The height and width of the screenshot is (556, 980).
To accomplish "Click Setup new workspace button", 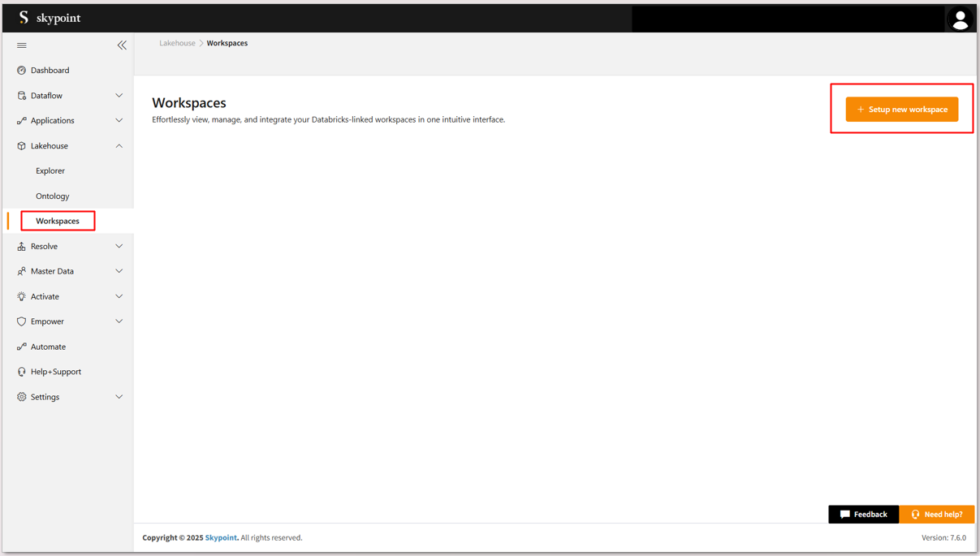I will 901,110.
